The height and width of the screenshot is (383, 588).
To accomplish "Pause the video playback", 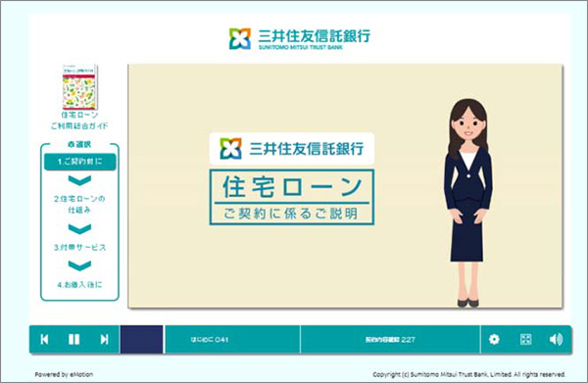I will click(x=73, y=340).
